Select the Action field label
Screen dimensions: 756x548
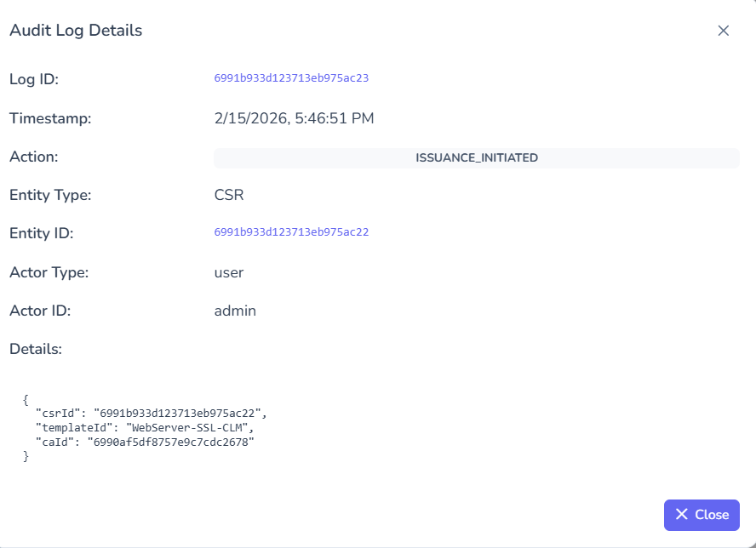(32, 157)
